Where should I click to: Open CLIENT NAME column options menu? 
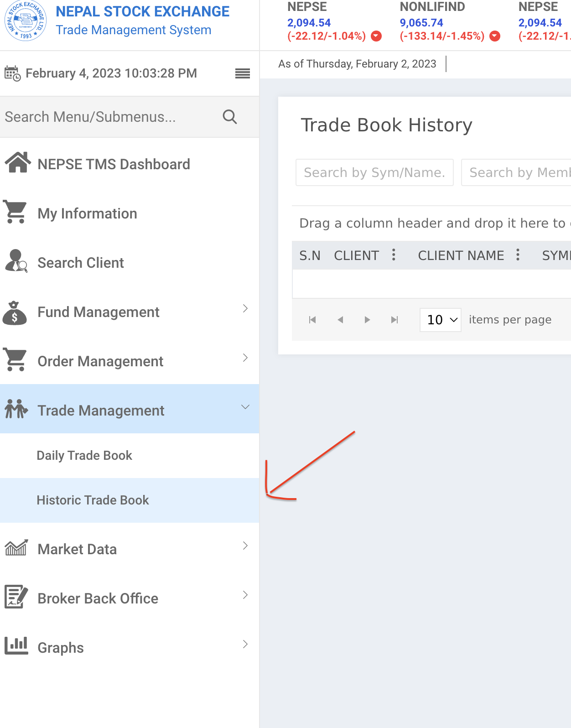click(x=518, y=255)
